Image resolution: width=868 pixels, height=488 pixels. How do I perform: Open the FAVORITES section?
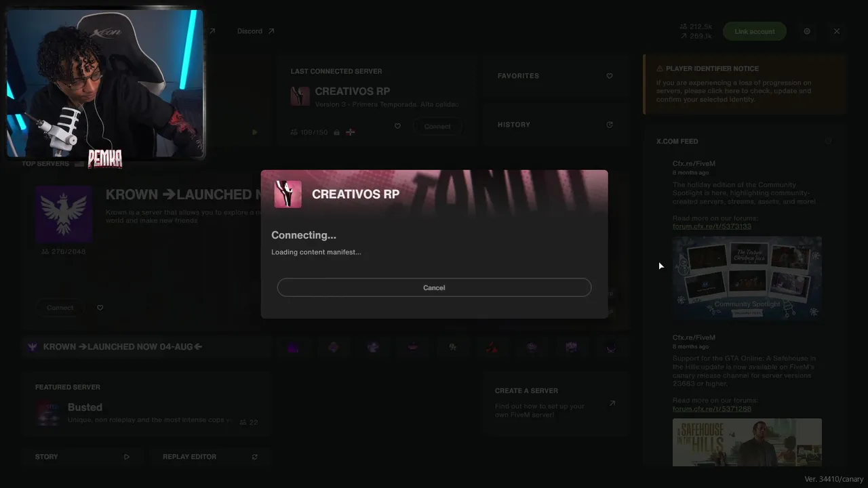click(555, 76)
